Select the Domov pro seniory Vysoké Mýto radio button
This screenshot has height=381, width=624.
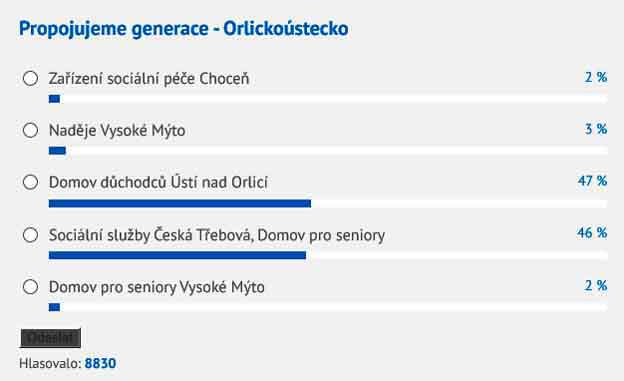(30, 287)
